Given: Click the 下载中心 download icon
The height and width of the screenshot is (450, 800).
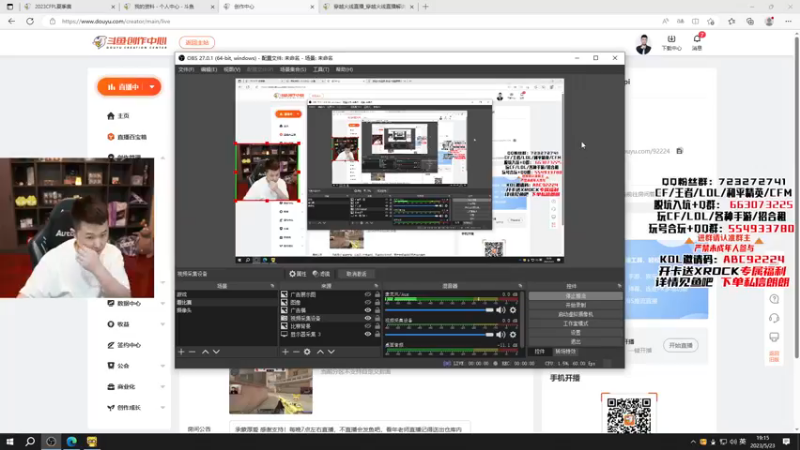Looking at the screenshot, I should tap(671, 39).
